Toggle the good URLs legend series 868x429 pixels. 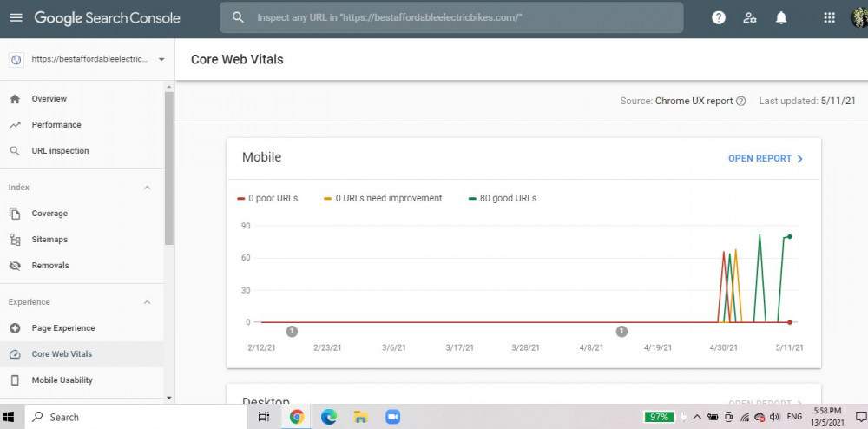tap(502, 198)
